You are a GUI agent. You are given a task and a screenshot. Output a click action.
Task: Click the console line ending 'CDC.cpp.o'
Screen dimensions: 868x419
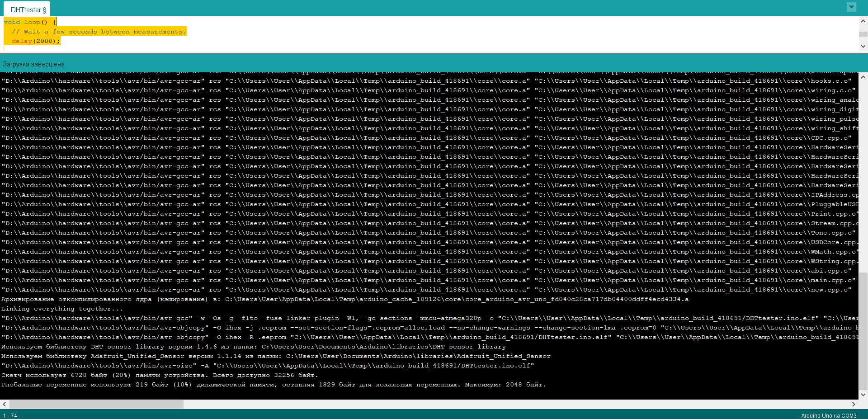426,138
